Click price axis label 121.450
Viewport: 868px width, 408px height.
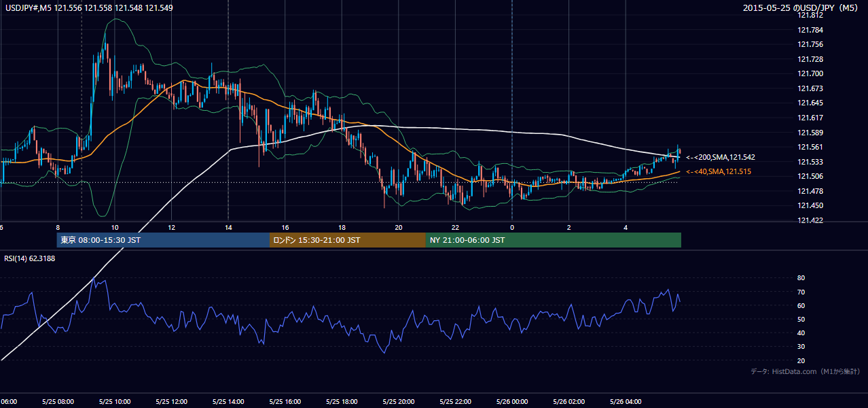810,205
